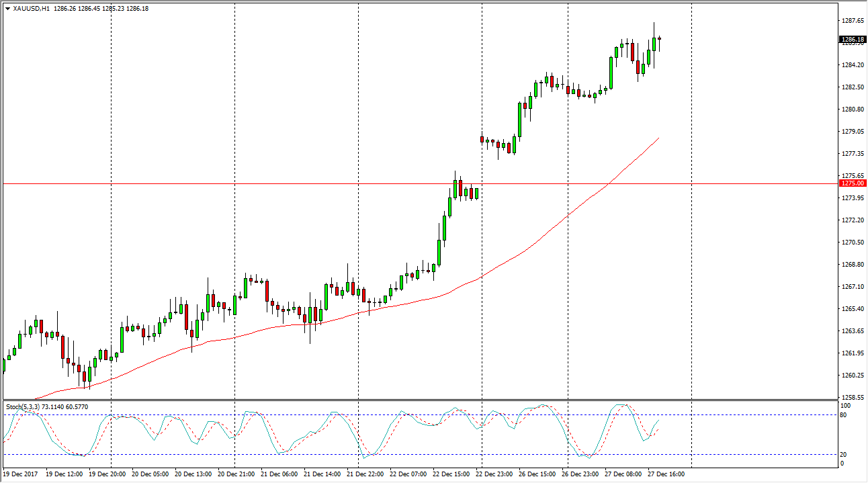Click the 26 Dec 15:00 time axis label

click(x=537, y=474)
